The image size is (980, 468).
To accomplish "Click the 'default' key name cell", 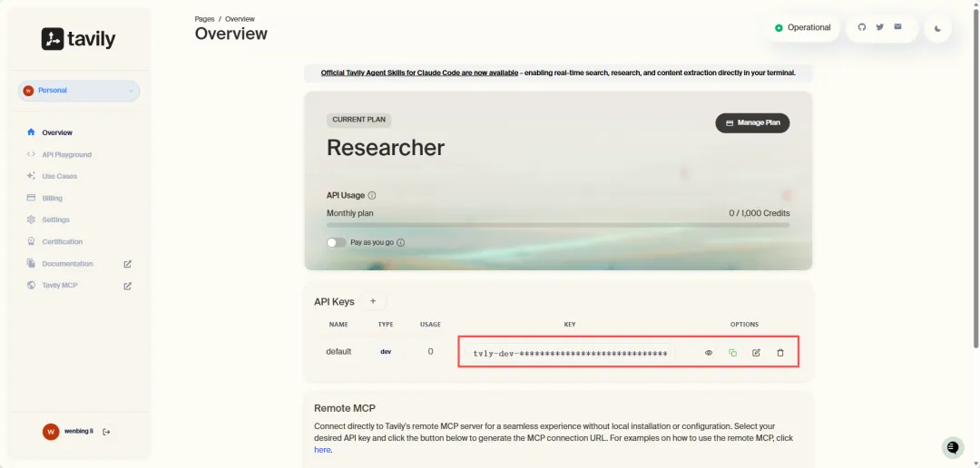I will click(x=338, y=352).
